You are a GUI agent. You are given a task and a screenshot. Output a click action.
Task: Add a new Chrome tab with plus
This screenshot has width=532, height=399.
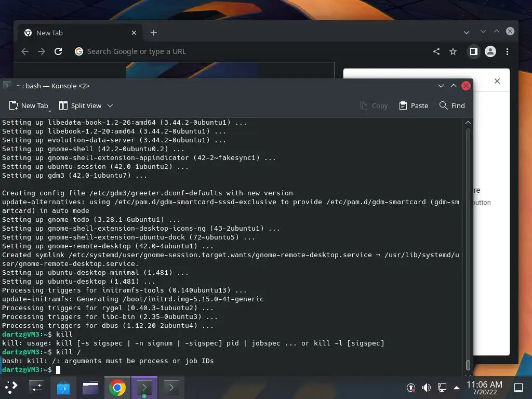154,33
